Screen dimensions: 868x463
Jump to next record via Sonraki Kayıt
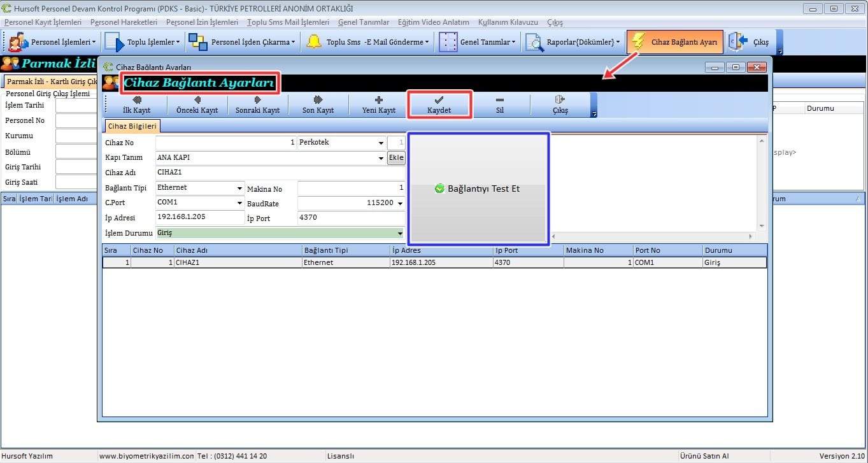tap(257, 100)
